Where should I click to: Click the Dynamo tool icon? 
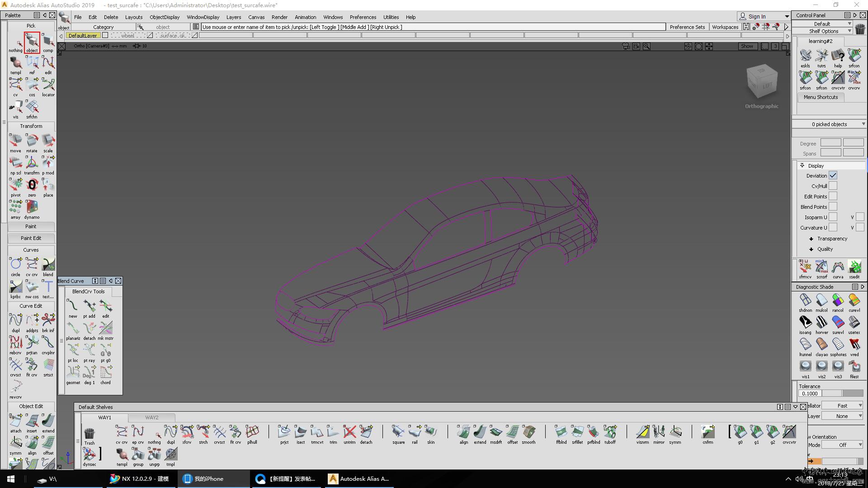(32, 210)
